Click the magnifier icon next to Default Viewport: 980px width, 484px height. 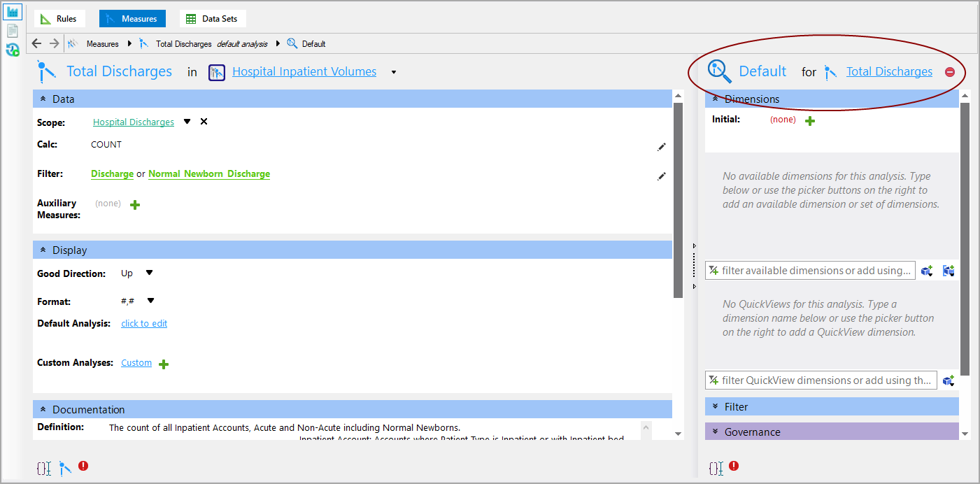[718, 71]
